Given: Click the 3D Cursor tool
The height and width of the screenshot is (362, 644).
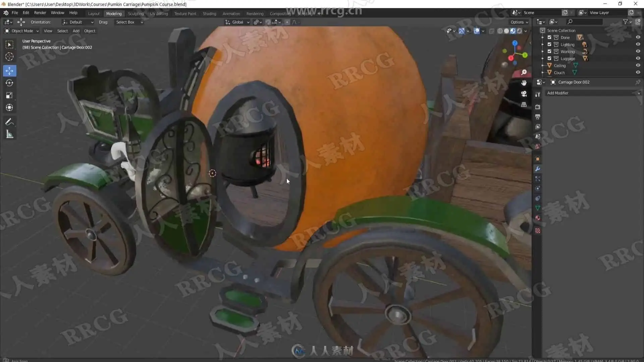Looking at the screenshot, I should point(9,57).
